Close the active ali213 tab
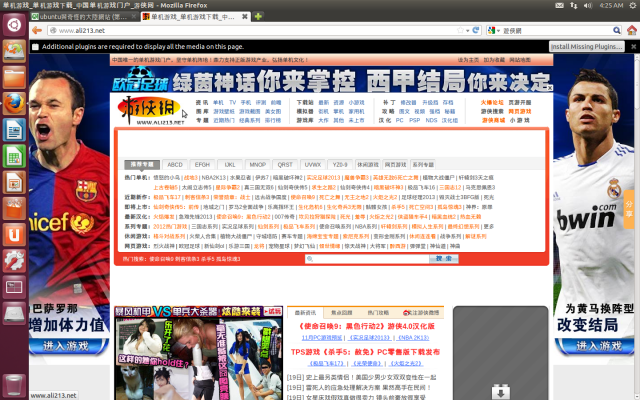Screen dimensions: 640x400 click(244, 16)
